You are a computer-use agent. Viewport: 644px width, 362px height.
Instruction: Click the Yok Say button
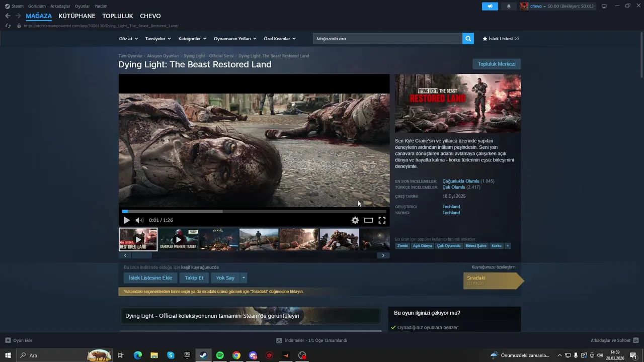click(x=225, y=278)
